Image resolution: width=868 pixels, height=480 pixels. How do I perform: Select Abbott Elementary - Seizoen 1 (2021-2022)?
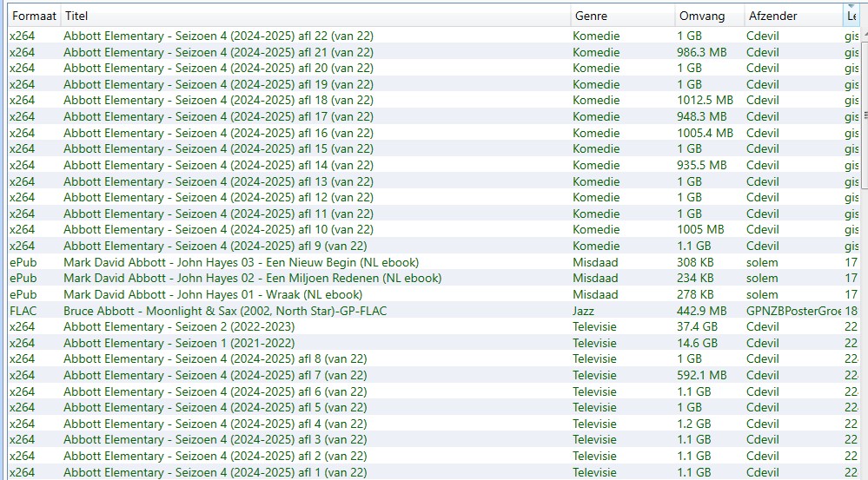(x=179, y=343)
